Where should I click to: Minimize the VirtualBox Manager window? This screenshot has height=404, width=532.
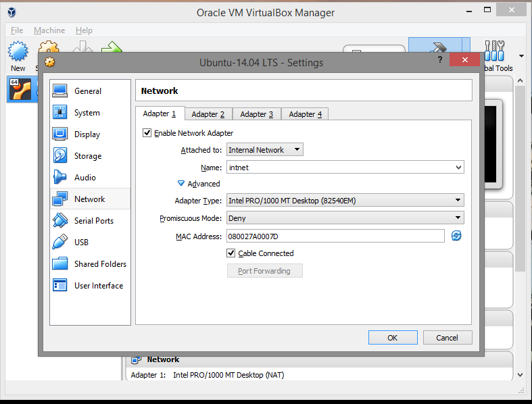(469, 11)
